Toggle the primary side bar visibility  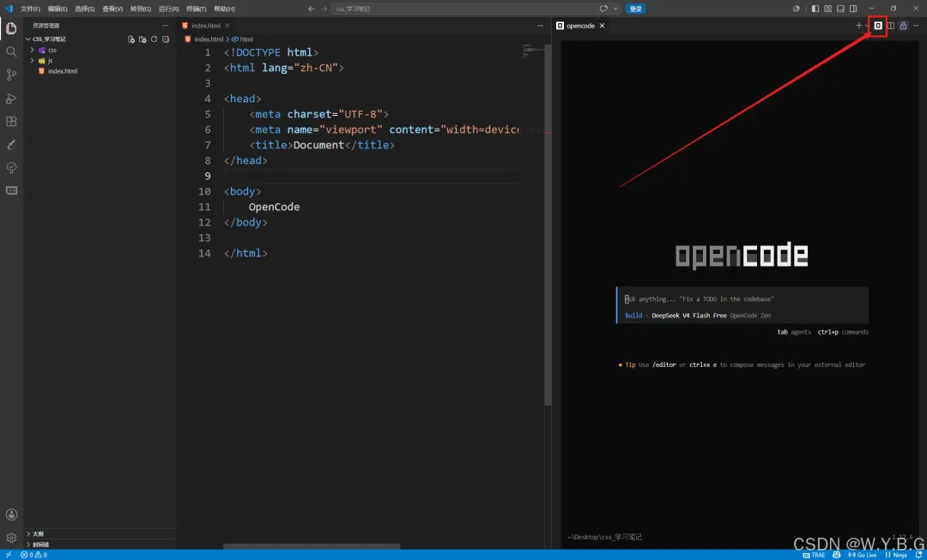(815, 9)
